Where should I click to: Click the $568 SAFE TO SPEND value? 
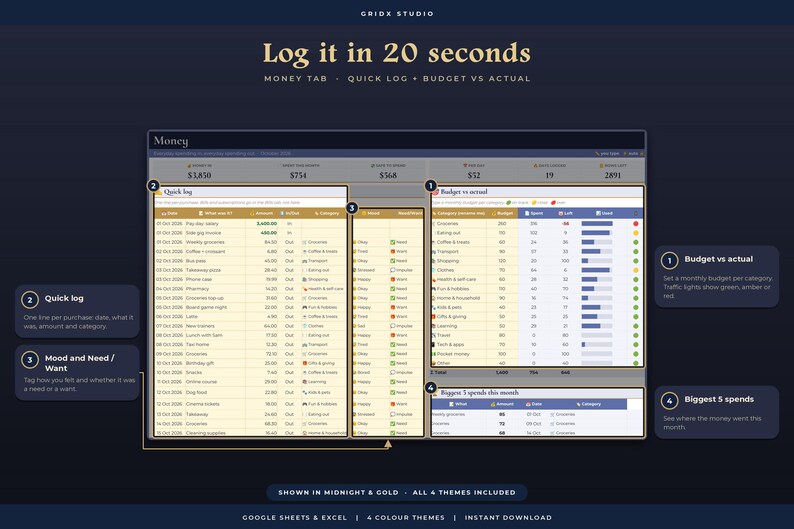tap(388, 175)
